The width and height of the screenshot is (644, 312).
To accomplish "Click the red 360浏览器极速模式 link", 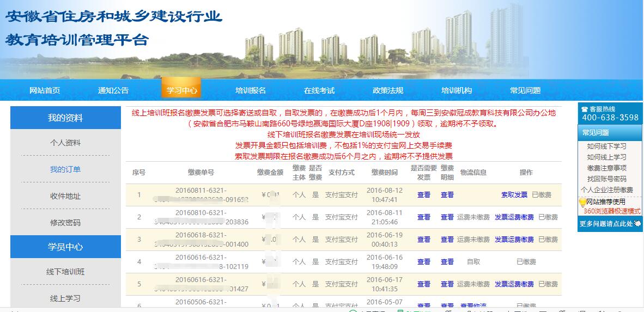I will click(612, 211).
